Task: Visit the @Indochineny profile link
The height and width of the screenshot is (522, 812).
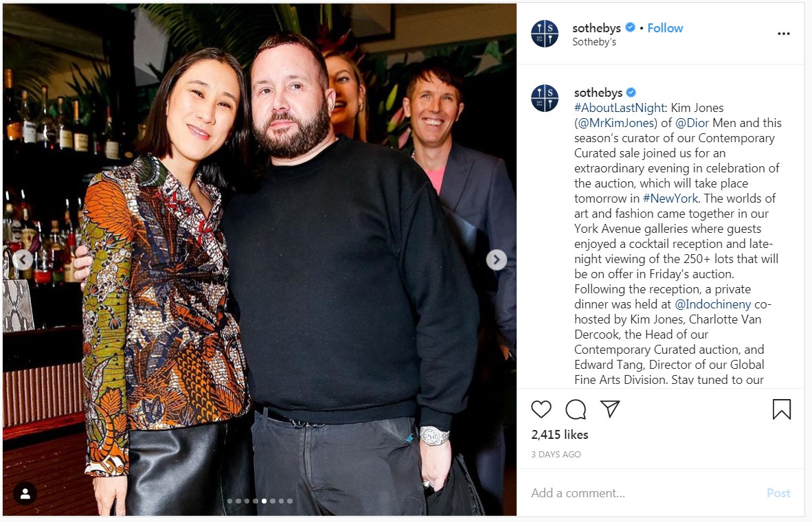Action: (x=712, y=304)
